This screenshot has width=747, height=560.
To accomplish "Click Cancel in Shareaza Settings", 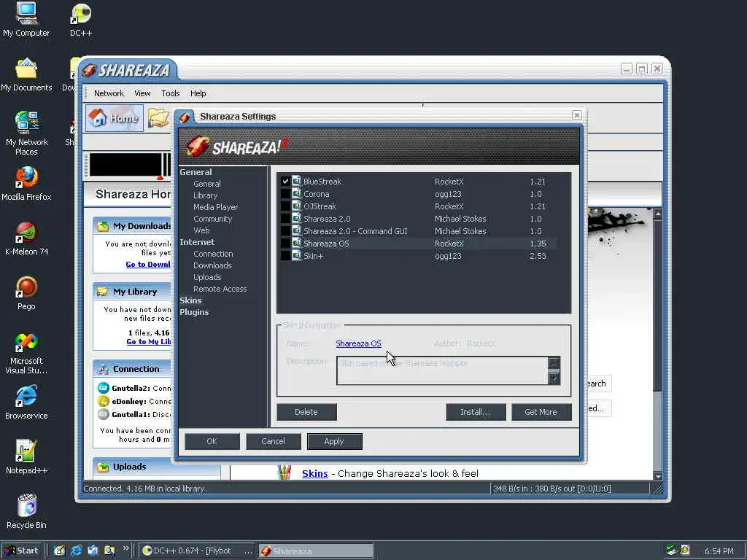I will (273, 441).
